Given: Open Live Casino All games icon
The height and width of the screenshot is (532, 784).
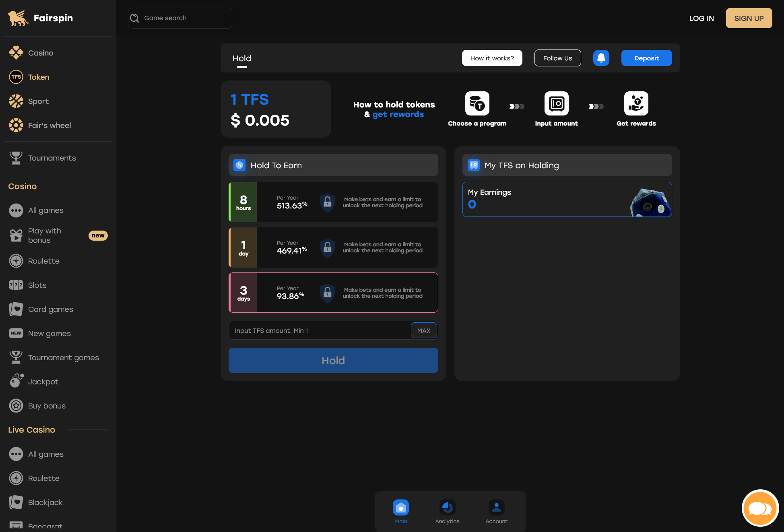Looking at the screenshot, I should pyautogui.click(x=16, y=454).
